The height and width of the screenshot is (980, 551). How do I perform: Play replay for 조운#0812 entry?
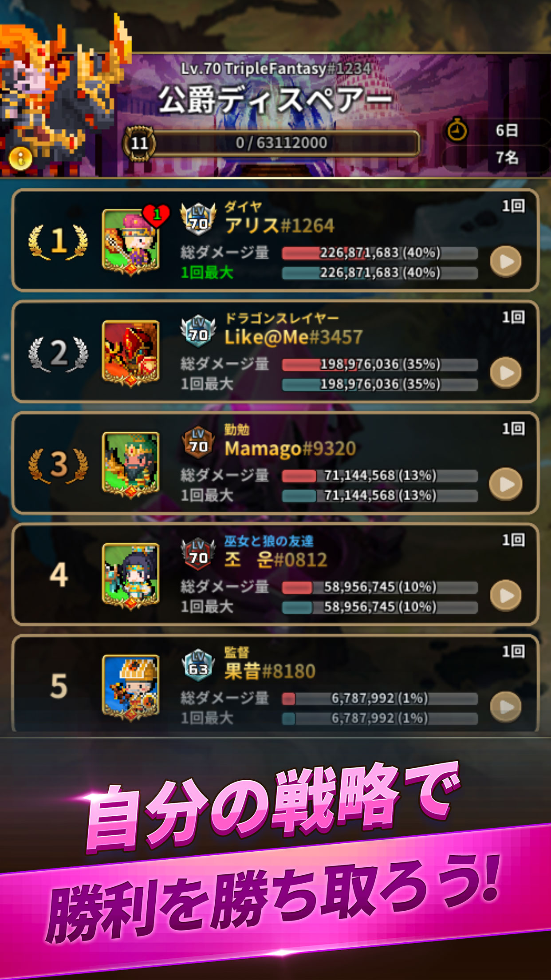click(x=506, y=596)
